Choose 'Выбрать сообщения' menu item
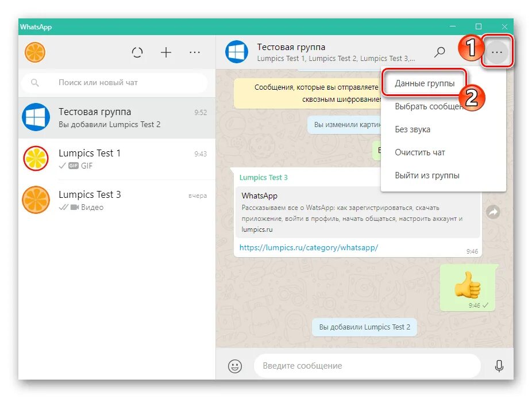Screen dimensions: 532x398 pyautogui.click(x=429, y=106)
